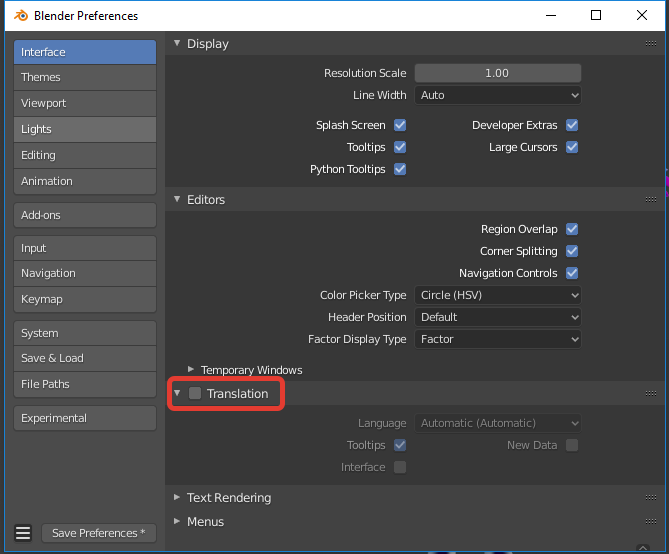Image resolution: width=669 pixels, height=554 pixels.
Task: Open Navigation preferences tab
Action: pos(85,273)
